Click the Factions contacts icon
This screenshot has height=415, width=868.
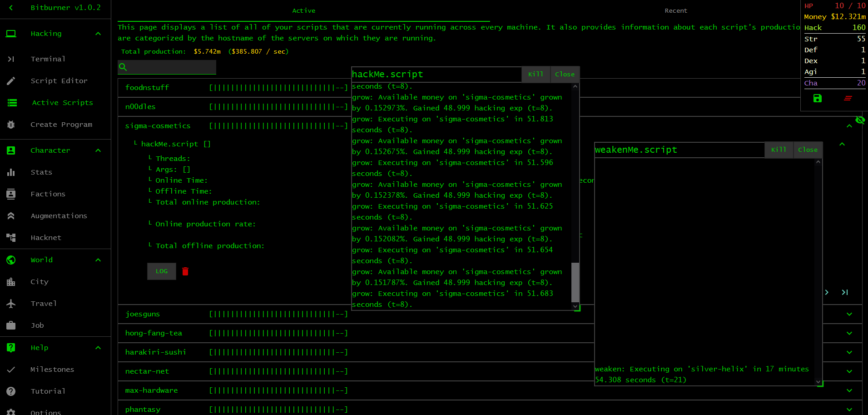(x=11, y=194)
